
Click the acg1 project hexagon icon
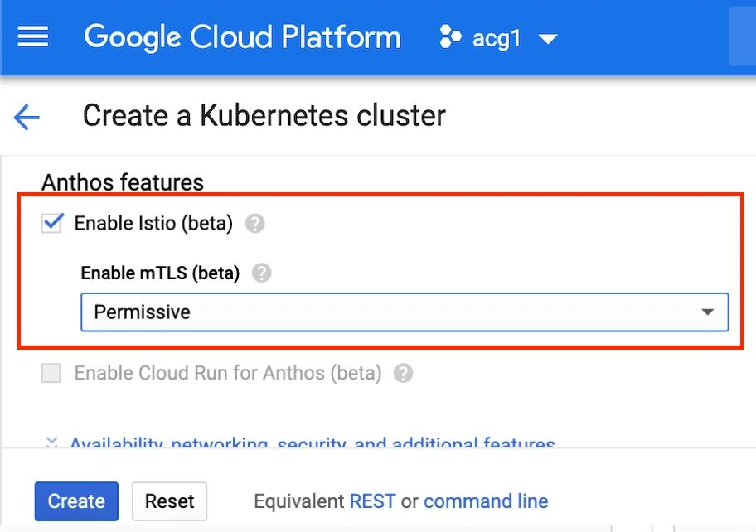[450, 37]
